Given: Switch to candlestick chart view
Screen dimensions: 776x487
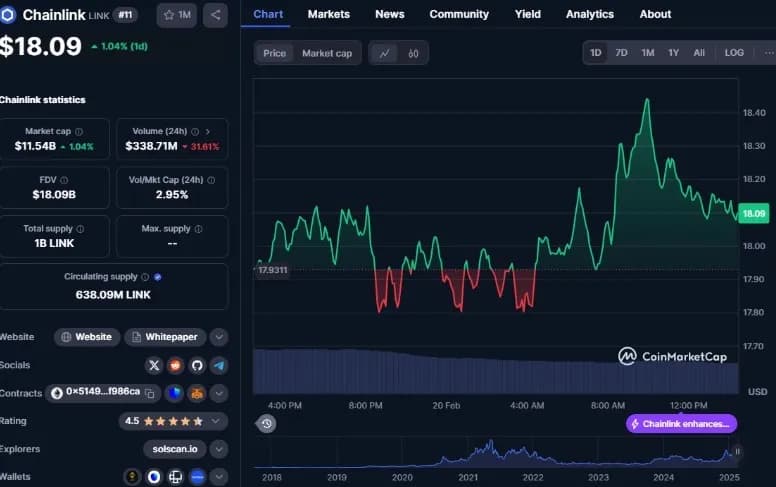Looking at the screenshot, I should pyautogui.click(x=413, y=53).
